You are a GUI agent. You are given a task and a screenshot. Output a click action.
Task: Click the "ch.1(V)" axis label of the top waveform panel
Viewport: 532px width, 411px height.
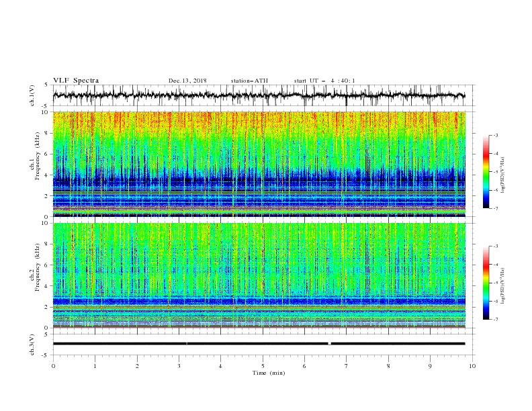coord(32,95)
